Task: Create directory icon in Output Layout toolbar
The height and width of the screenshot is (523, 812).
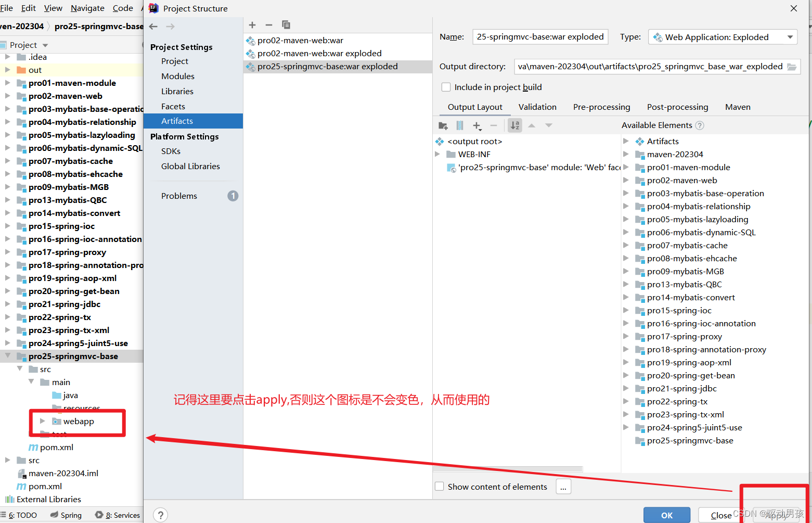Action: (x=443, y=125)
